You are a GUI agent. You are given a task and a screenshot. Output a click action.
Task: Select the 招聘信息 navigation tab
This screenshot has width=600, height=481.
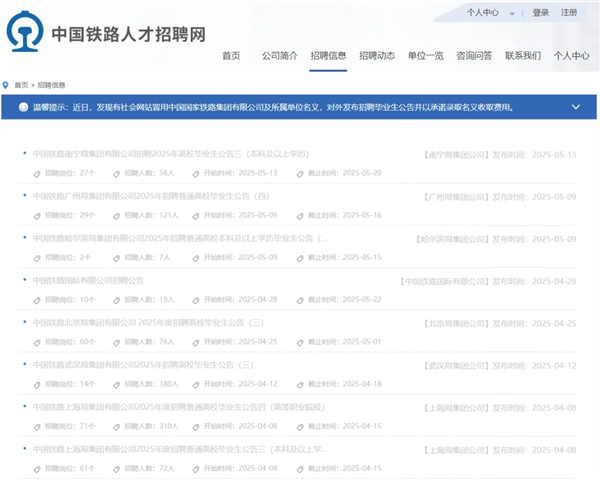(x=328, y=56)
